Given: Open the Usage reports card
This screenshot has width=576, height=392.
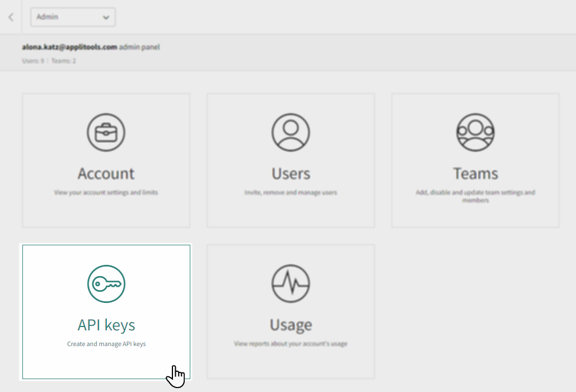Looking at the screenshot, I should click(x=291, y=311).
